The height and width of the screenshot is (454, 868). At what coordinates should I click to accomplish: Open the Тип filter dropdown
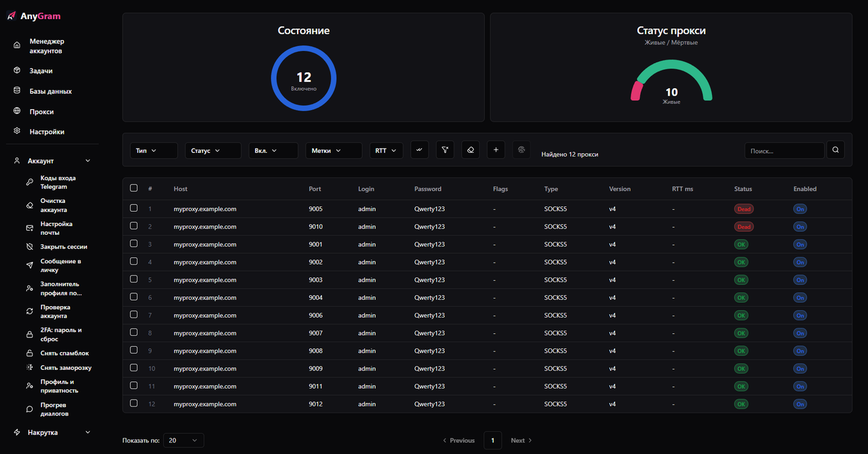tap(154, 151)
